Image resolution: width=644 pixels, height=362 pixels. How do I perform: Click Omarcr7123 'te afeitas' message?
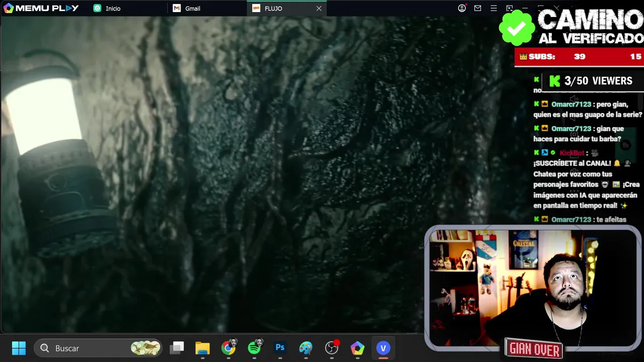(x=580, y=220)
